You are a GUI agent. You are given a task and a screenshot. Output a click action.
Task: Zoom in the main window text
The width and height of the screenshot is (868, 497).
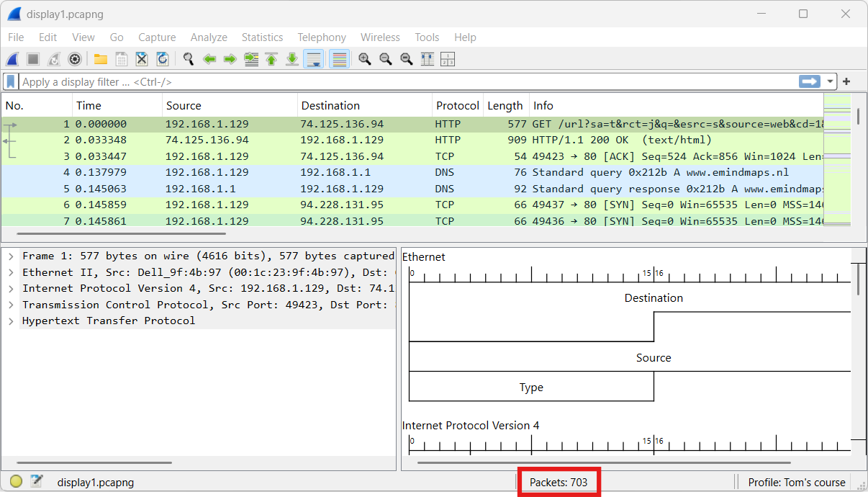(x=365, y=59)
